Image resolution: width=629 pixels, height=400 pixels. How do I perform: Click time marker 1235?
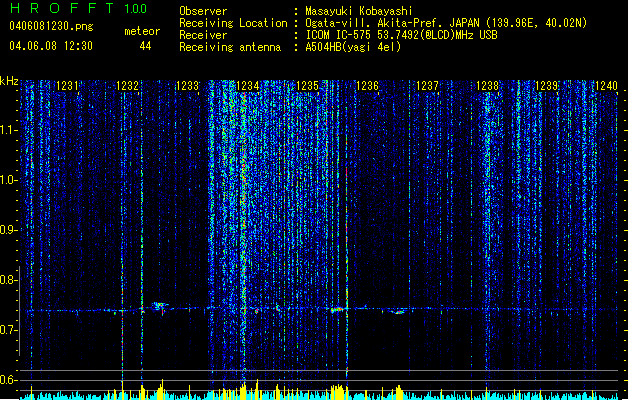[307, 86]
